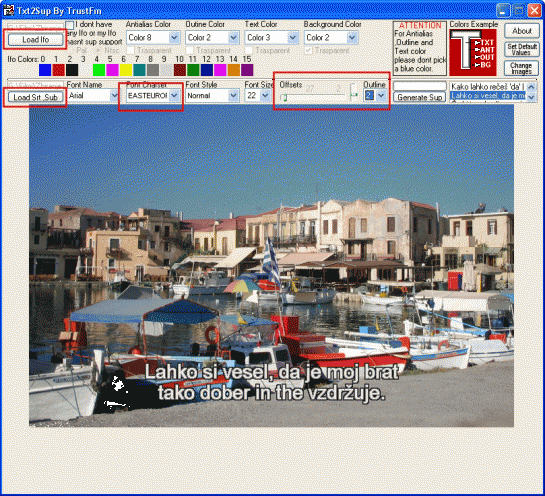The image size is (545, 496).
Task: Open the Outline width dropdown
Action: pyautogui.click(x=382, y=95)
